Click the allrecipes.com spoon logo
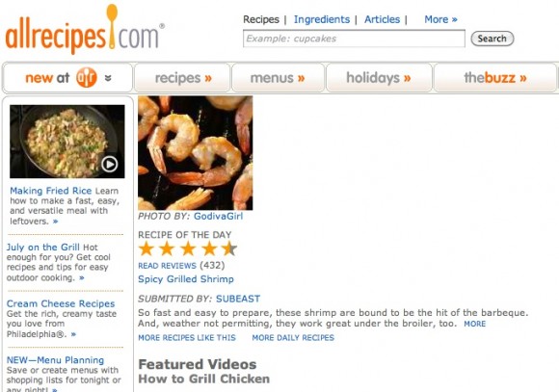 click(x=85, y=30)
